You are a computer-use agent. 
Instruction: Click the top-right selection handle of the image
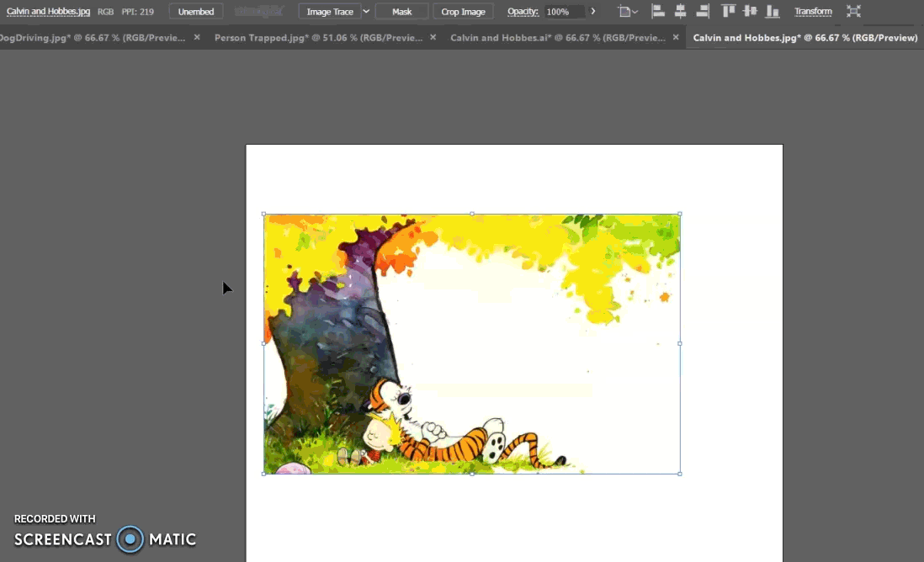680,214
